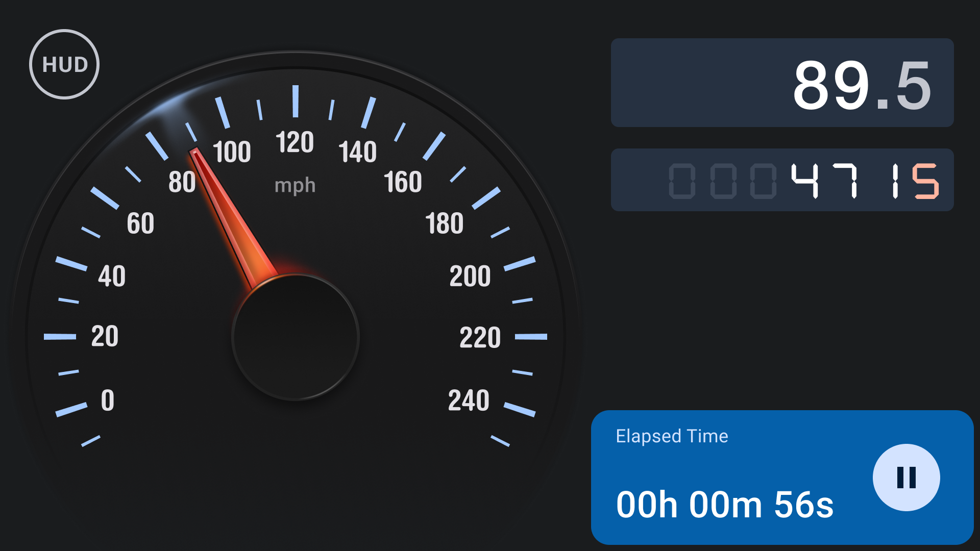Pause the elapsed time counter

[906, 478]
